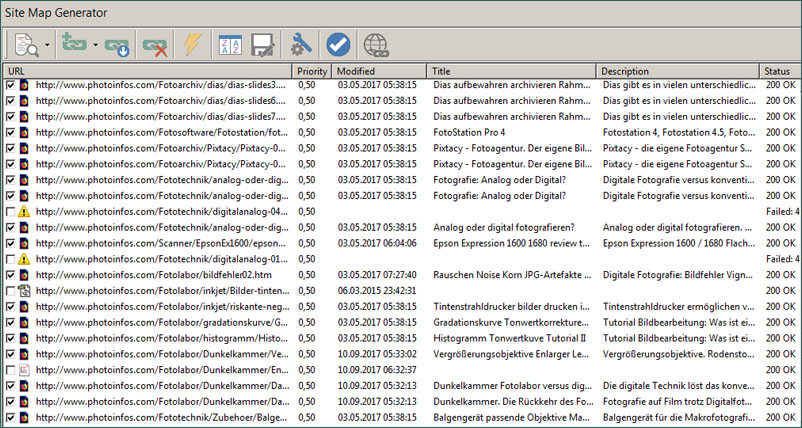Screen dimensions: 802x428
Task: Click the Status column header
Action: [780, 71]
